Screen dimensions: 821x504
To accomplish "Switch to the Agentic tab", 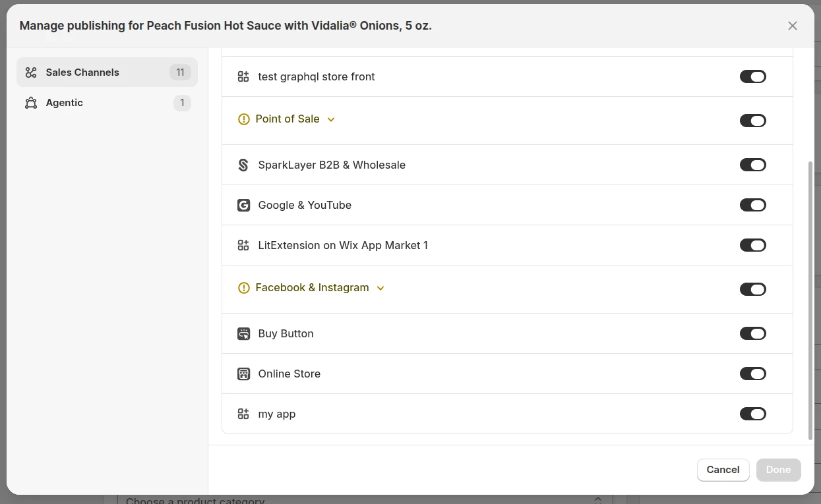I will tap(107, 103).
